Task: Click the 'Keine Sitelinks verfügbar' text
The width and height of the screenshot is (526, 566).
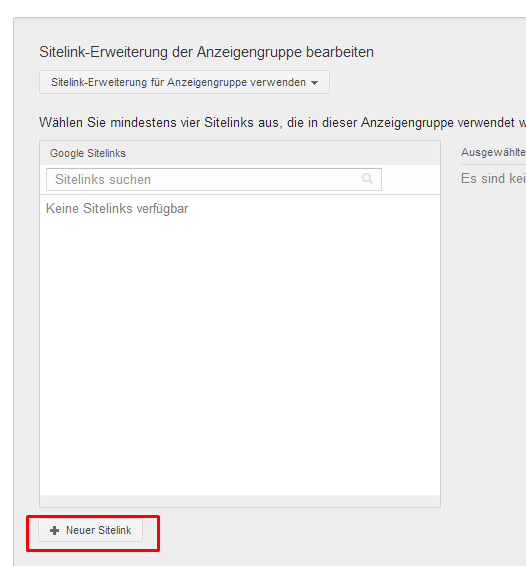Action: click(117, 209)
